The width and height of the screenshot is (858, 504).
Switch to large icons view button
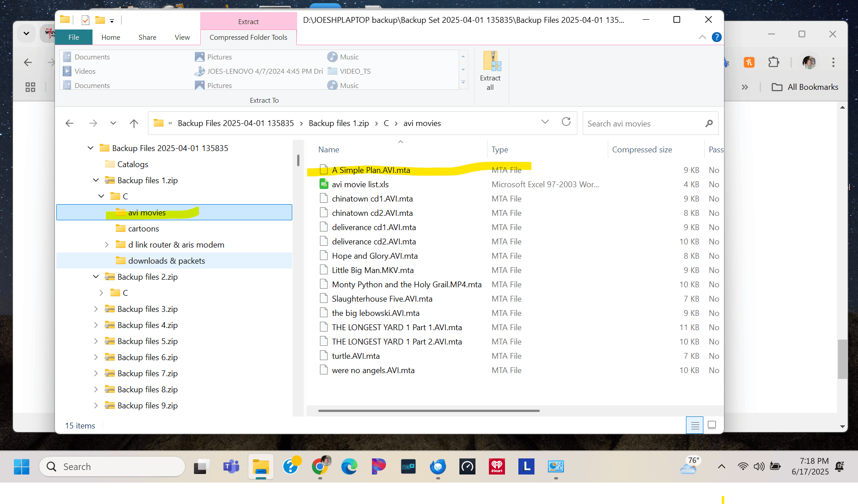[712, 425]
